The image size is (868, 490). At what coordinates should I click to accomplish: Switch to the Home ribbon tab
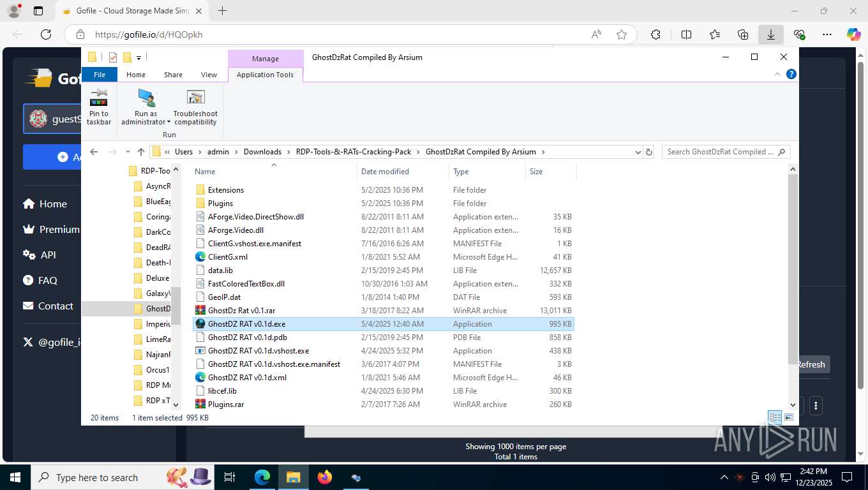click(x=136, y=75)
